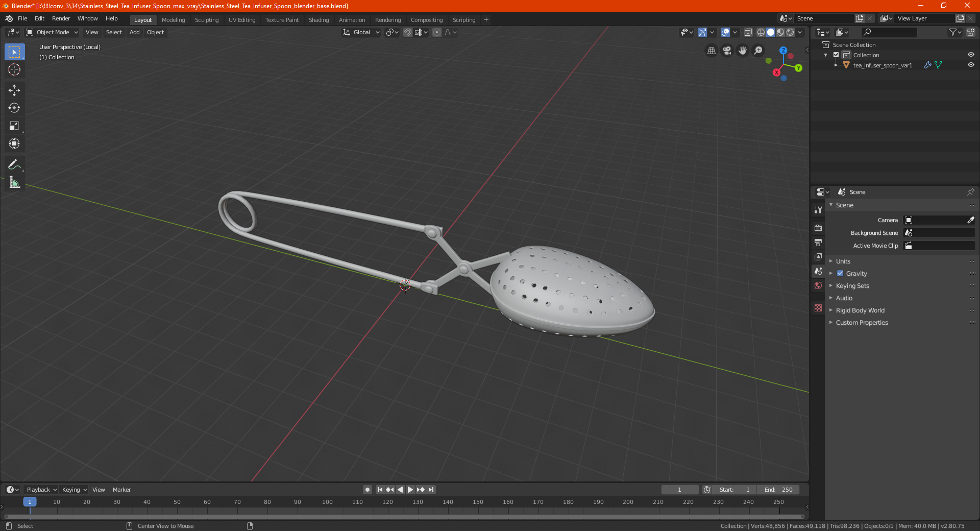Switch to solid viewport shading sphere
980x531 pixels.
(x=771, y=32)
